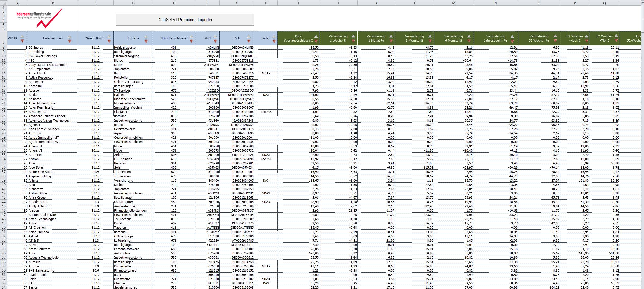Sort Veränderung 6 Monate % descending

469,41
